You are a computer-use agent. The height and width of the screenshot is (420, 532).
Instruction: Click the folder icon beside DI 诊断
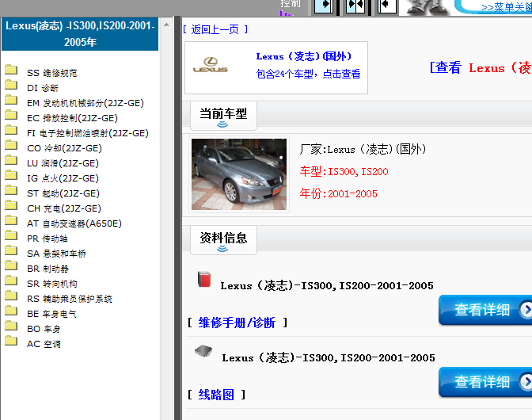tap(11, 85)
